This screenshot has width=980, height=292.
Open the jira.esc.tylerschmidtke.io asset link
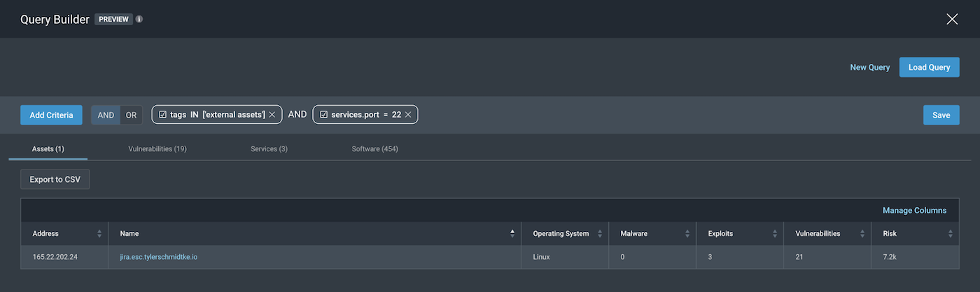(x=158, y=257)
